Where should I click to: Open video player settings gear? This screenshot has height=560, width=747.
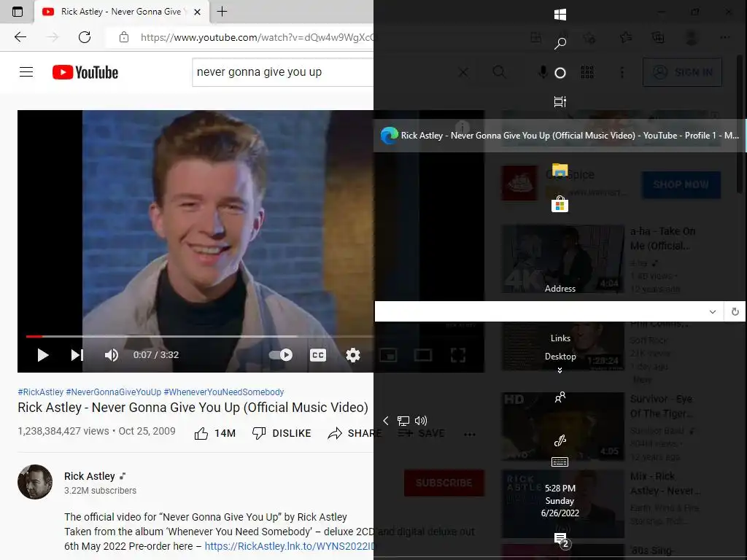pyautogui.click(x=353, y=355)
